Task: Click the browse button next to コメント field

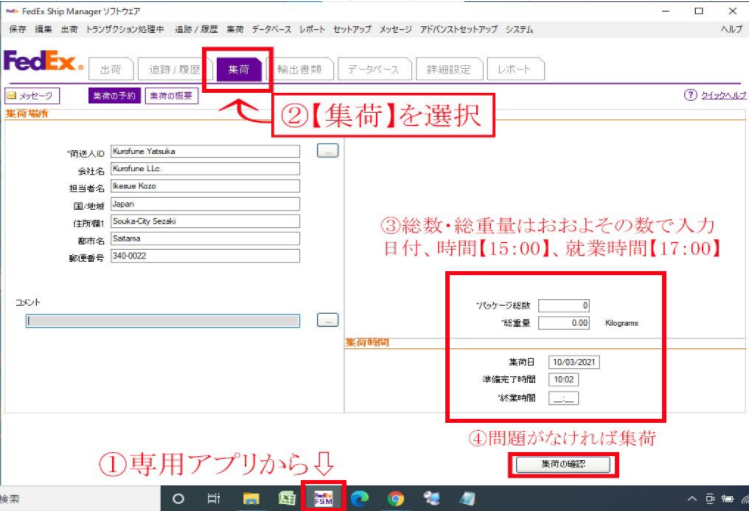Action: point(328,320)
